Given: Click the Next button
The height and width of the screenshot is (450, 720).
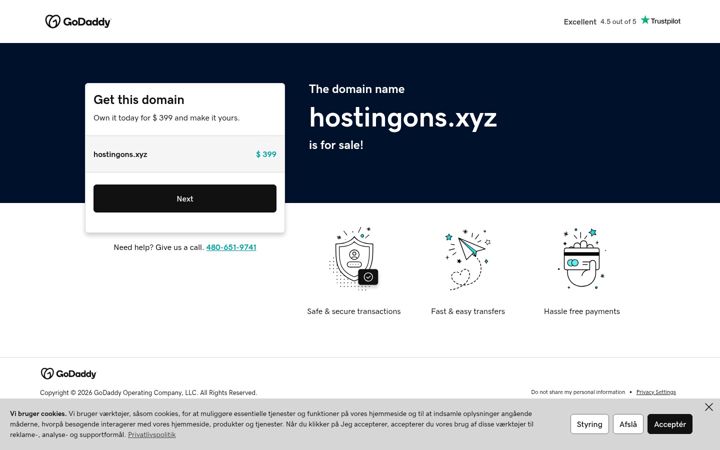Looking at the screenshot, I should (185, 198).
